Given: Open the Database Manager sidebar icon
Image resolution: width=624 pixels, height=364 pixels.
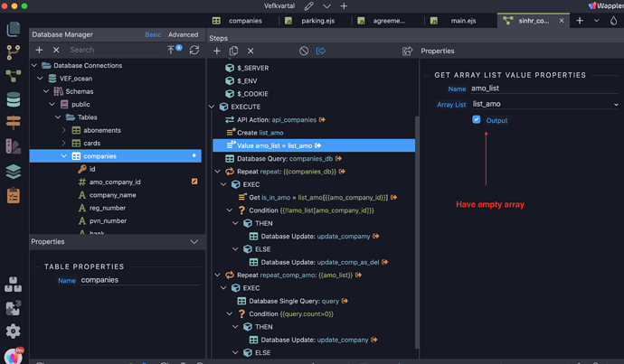Looking at the screenshot, I should tap(14, 99).
